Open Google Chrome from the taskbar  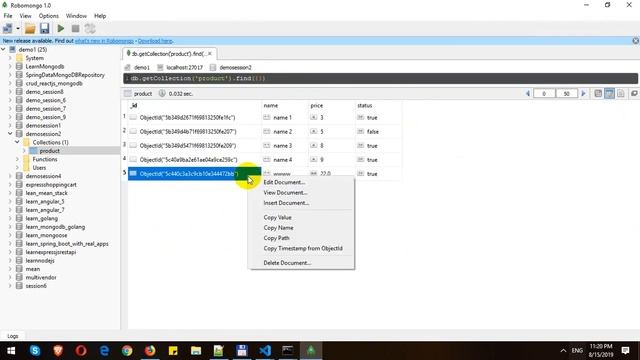[127, 351]
